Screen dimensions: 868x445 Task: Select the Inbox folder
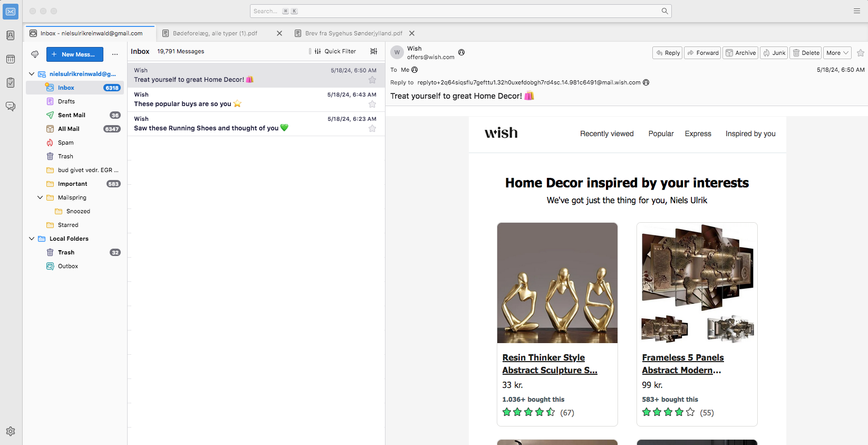75,88
